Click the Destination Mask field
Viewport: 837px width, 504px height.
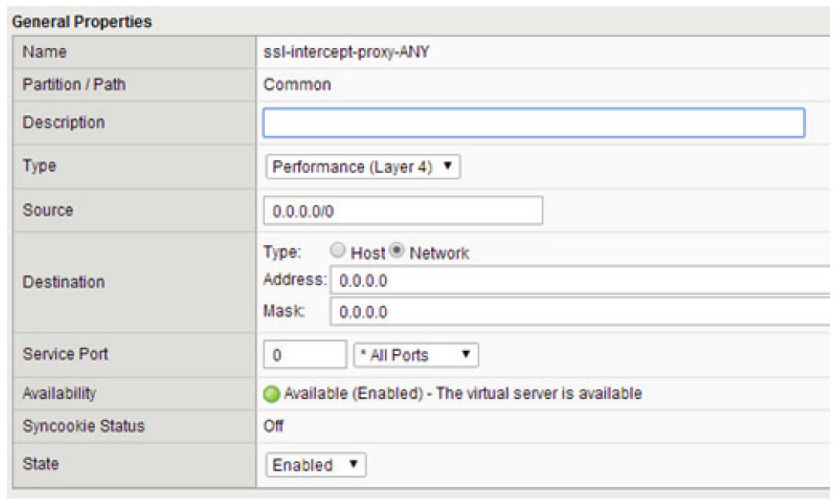coord(580,312)
